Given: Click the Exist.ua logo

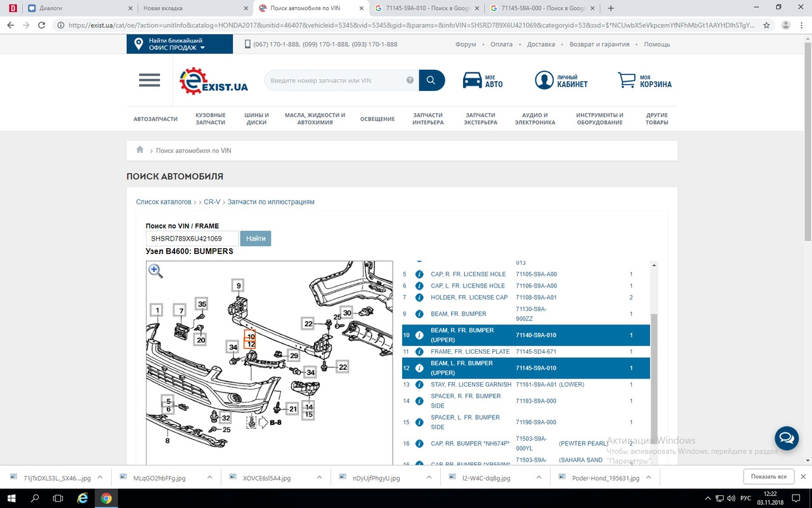Looking at the screenshot, I should (213, 81).
